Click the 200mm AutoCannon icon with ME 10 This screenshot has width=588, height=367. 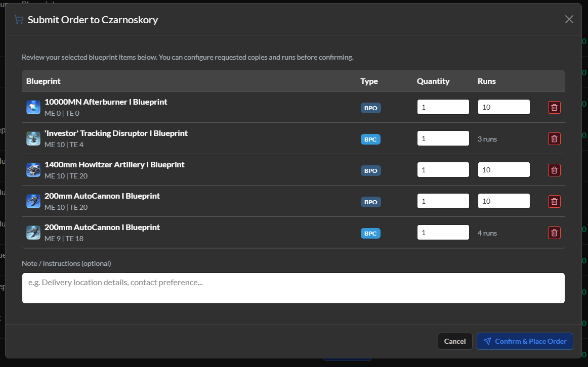(x=33, y=201)
